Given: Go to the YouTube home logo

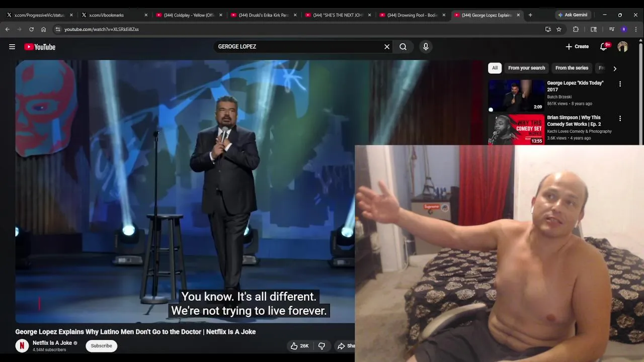Looking at the screenshot, I should (x=40, y=47).
